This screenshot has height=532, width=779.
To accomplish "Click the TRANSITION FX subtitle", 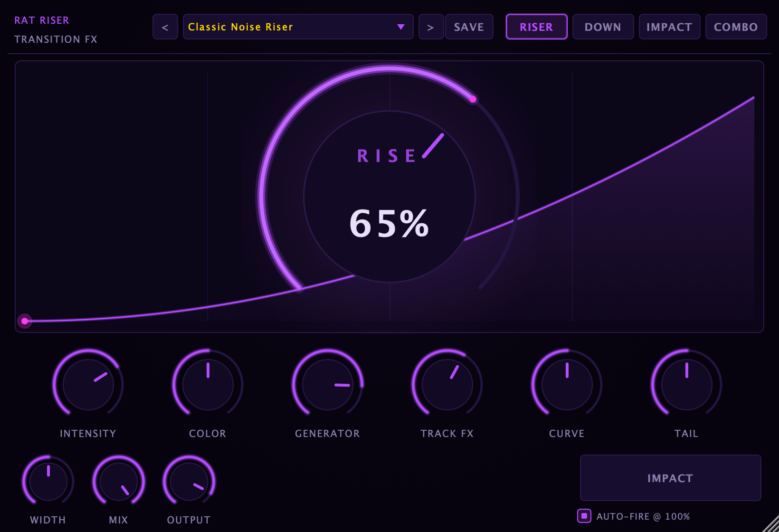I will click(x=56, y=39).
